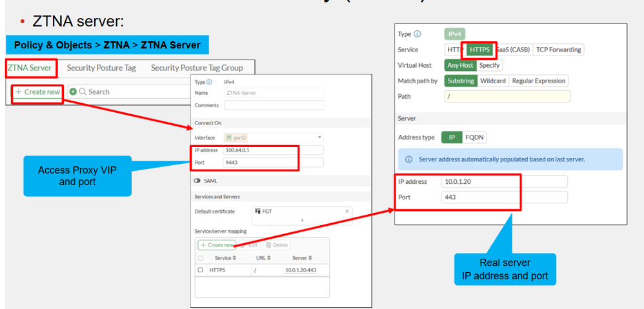Select Regular Expression path matching
The height and width of the screenshot is (309, 644).
538,81
